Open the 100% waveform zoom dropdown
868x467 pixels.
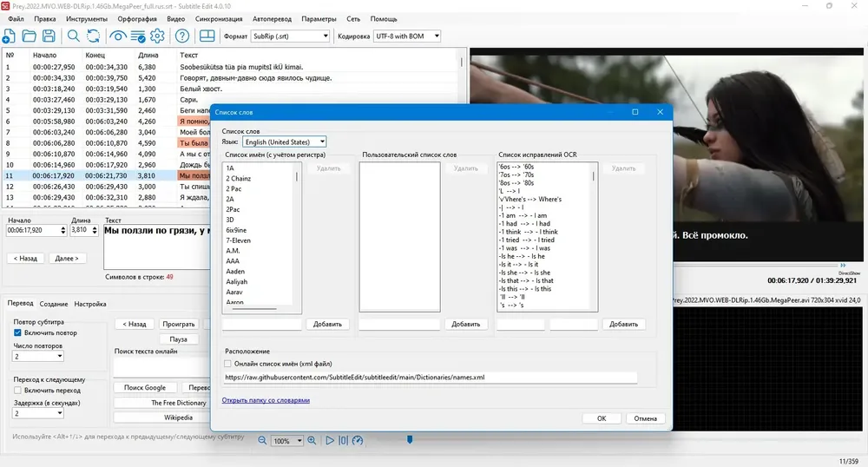pos(286,441)
